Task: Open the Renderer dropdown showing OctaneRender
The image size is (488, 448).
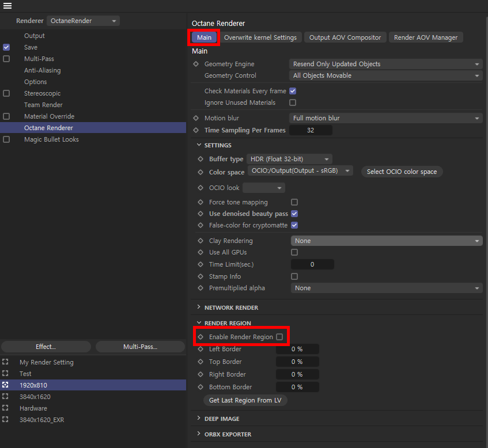Action: [x=83, y=21]
